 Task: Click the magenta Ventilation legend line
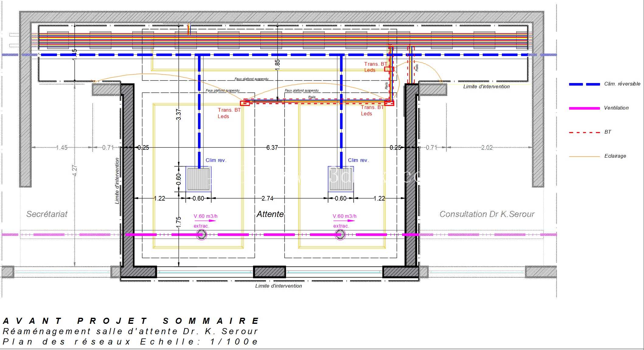click(x=584, y=108)
